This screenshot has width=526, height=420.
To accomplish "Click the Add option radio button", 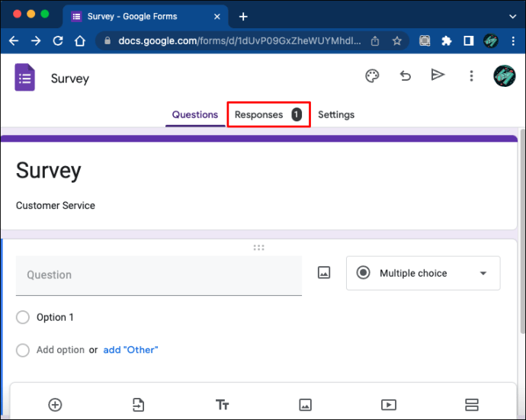I will click(x=23, y=350).
